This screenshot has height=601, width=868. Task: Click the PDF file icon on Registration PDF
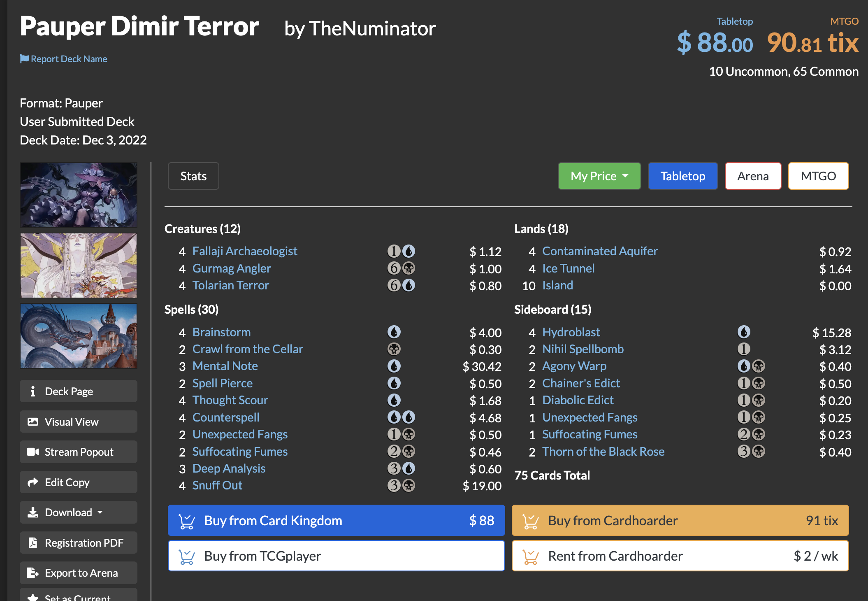click(33, 543)
